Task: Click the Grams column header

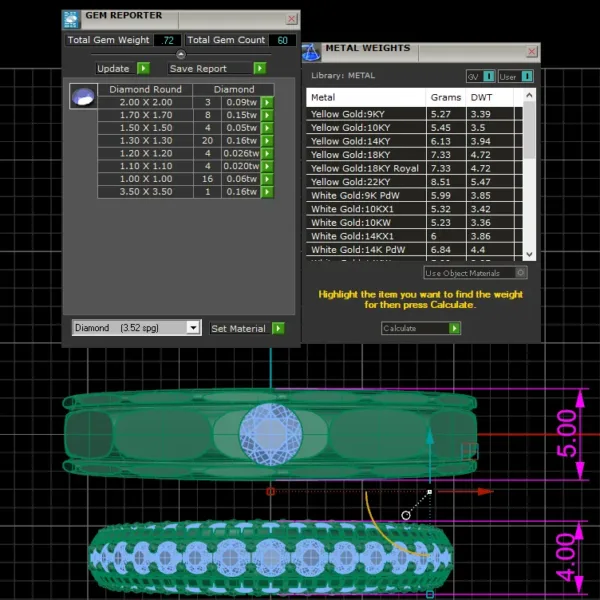Action: [x=445, y=98]
